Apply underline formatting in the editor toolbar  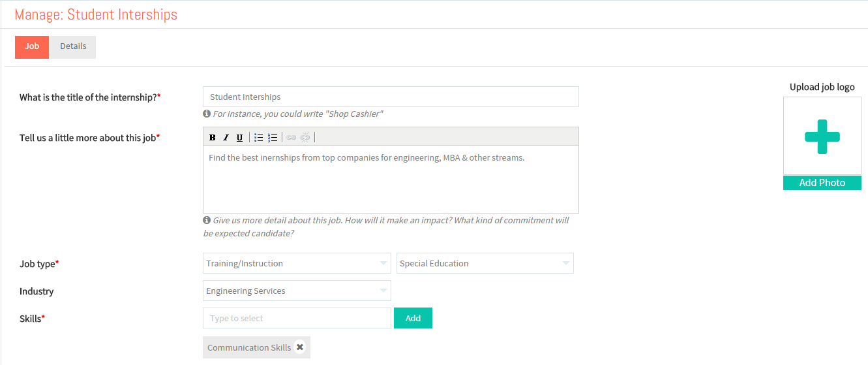tap(240, 137)
